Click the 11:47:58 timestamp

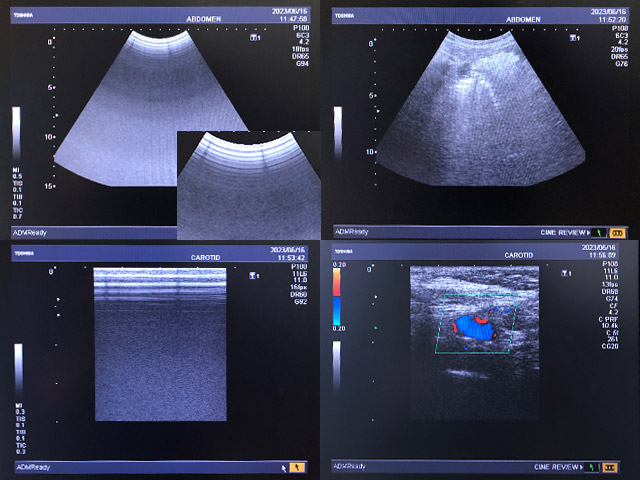(293, 19)
